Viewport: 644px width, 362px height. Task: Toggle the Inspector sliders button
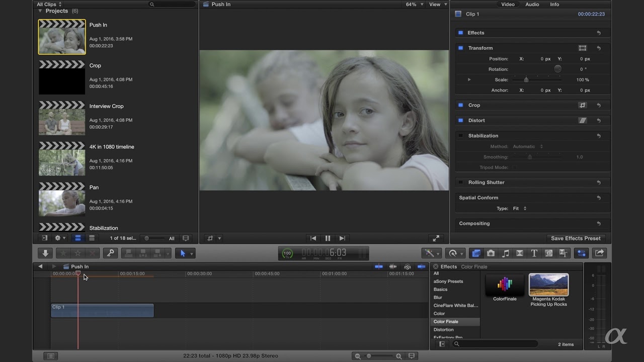[581, 253]
